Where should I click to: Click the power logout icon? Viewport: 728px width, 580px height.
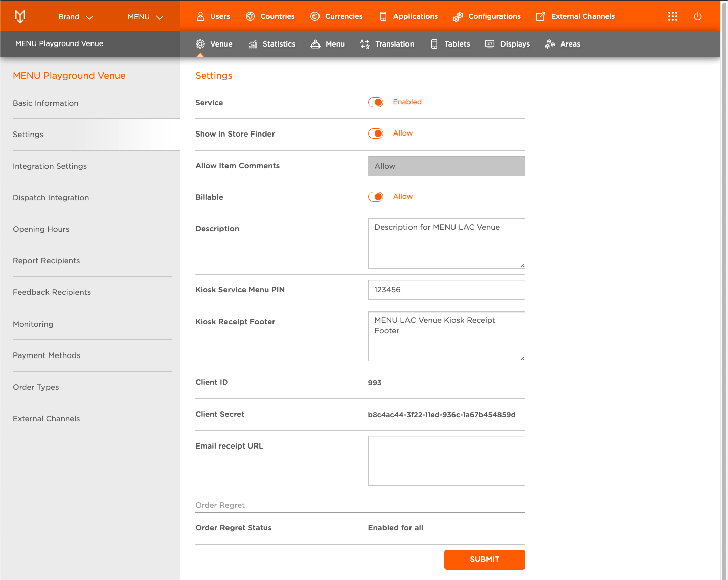(x=698, y=16)
